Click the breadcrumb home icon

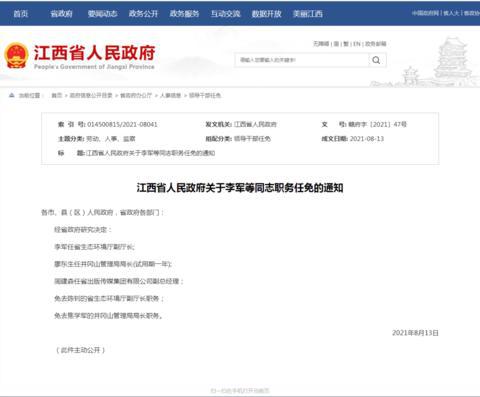point(12,95)
